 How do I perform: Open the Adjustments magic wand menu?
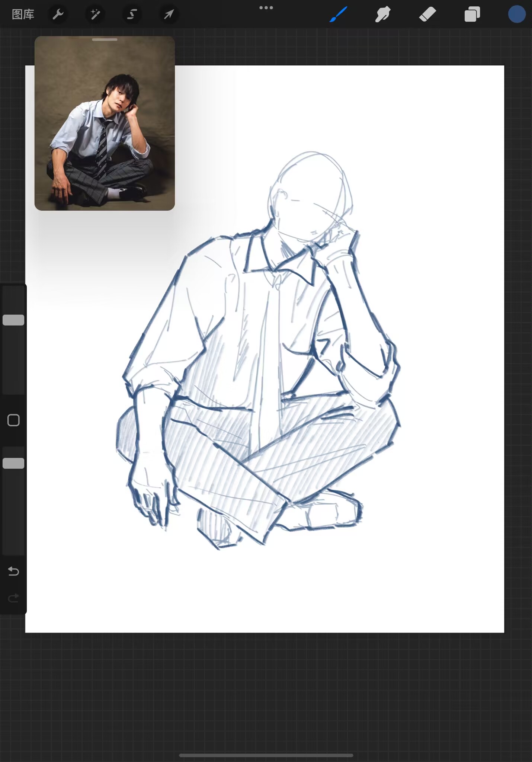point(95,15)
